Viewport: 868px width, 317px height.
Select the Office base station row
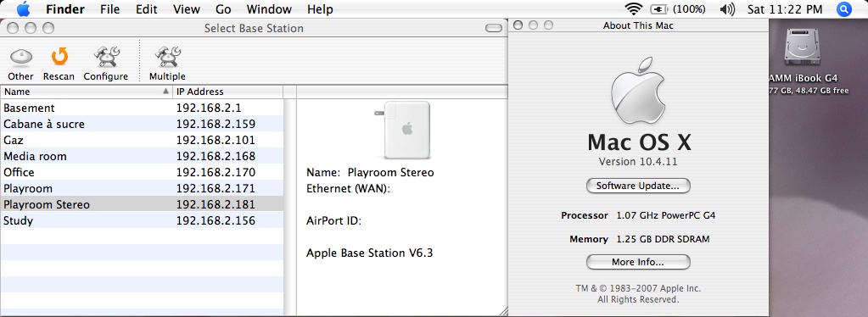pos(142,172)
